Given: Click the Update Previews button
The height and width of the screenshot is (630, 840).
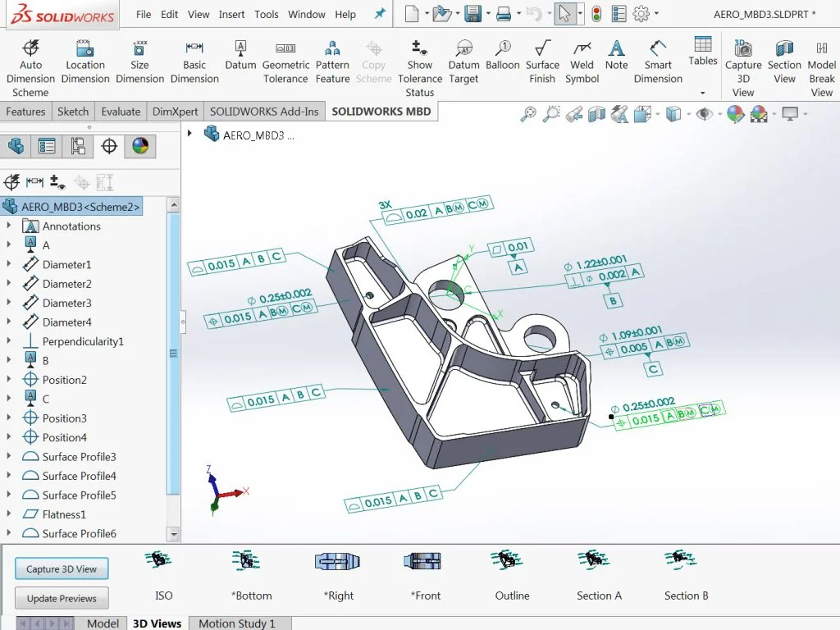Looking at the screenshot, I should (x=61, y=598).
